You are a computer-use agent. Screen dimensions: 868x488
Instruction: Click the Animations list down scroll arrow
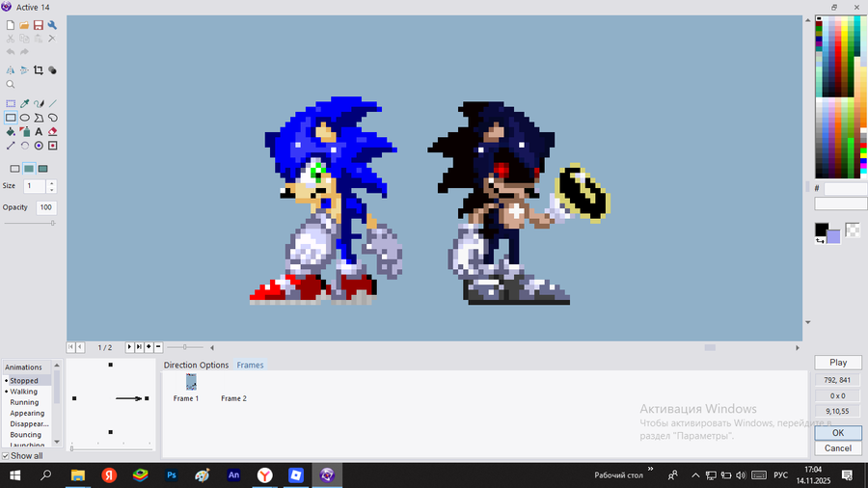[x=57, y=442]
